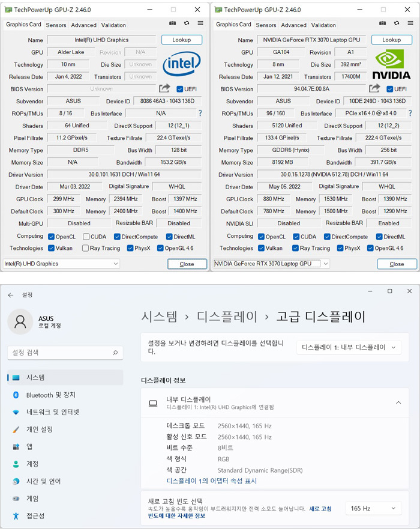This screenshot has width=420, height=531.
Task: Click back arrow in Settings window
Action: (x=10, y=295)
